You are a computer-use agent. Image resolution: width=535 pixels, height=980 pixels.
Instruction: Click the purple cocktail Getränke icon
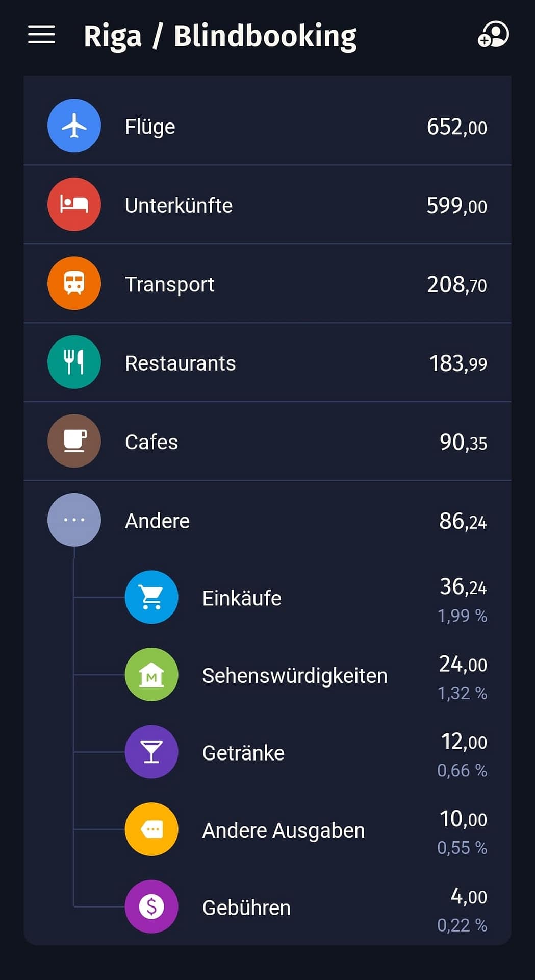click(151, 752)
